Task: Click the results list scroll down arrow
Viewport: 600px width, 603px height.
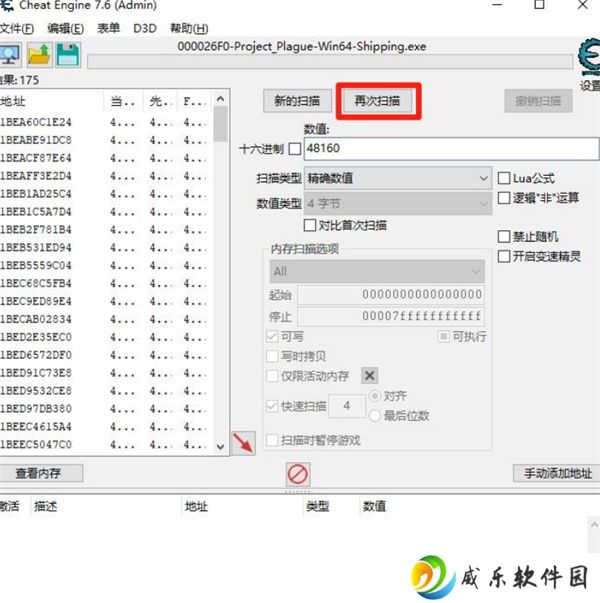Action: tap(220, 446)
